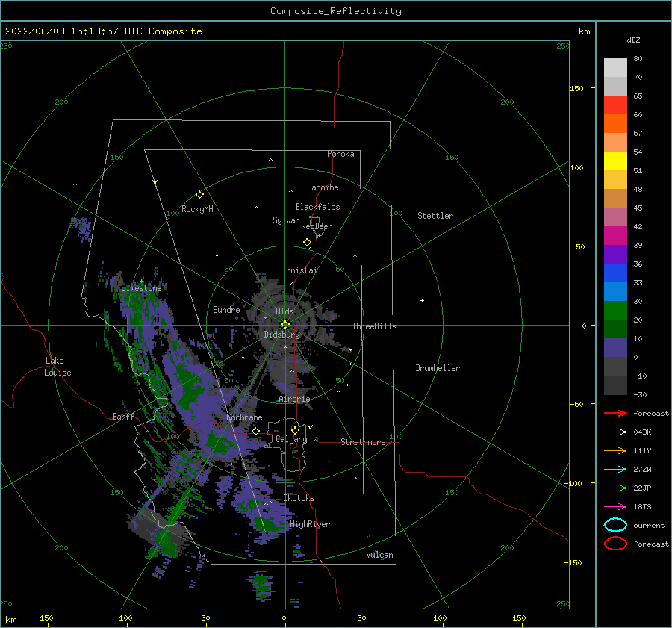
Task: Click the Drumheller label
Action: 438,368
